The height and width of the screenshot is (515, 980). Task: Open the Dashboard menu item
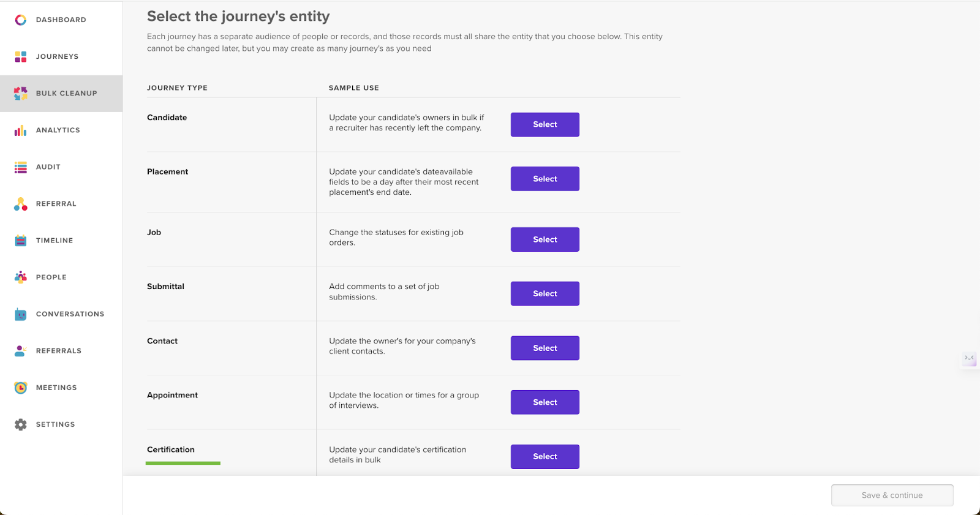[x=61, y=20]
